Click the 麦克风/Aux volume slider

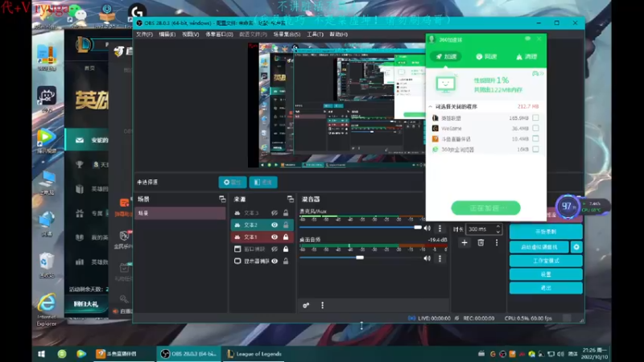pyautogui.click(x=361, y=228)
